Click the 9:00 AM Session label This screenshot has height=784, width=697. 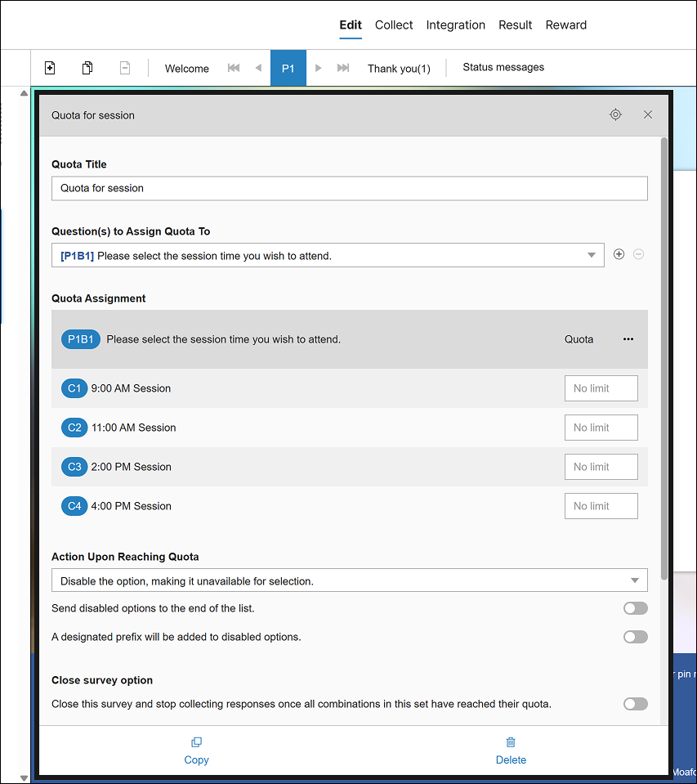tap(131, 388)
